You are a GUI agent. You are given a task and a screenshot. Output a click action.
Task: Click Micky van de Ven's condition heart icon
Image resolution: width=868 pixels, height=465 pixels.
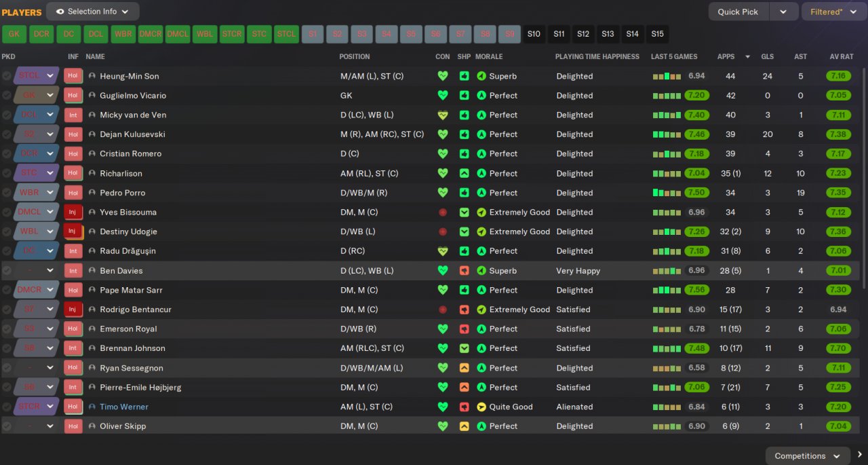point(443,115)
